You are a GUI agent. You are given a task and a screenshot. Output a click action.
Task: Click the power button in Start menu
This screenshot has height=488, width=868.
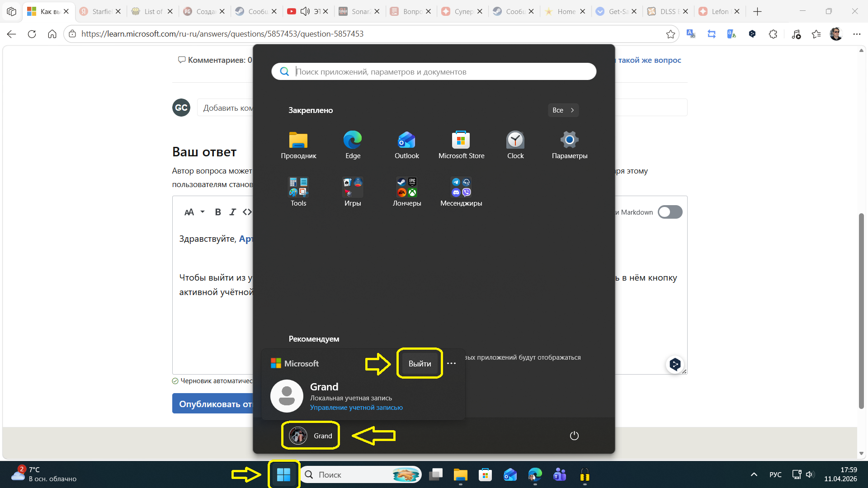[574, 436]
